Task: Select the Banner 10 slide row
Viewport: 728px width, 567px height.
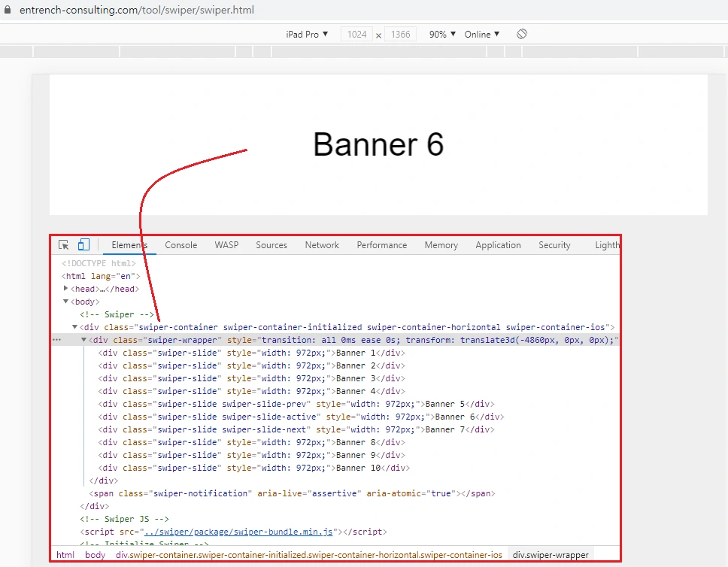Action: (254, 468)
